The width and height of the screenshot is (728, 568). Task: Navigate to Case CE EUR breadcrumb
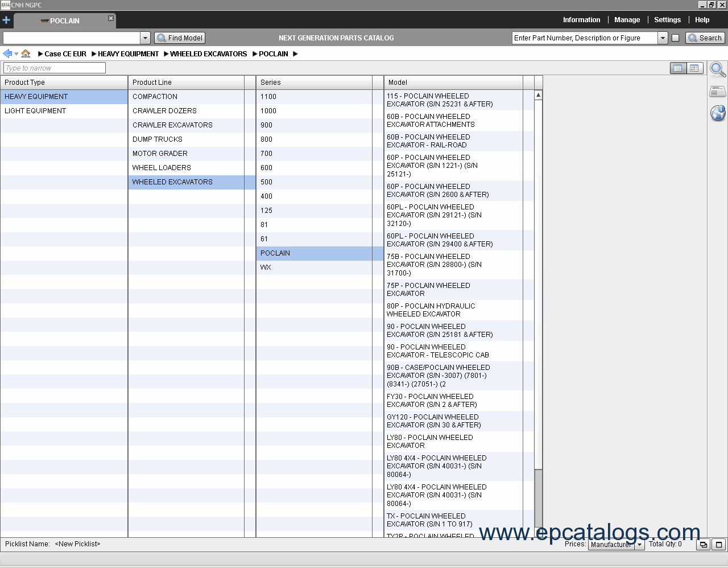tap(65, 54)
